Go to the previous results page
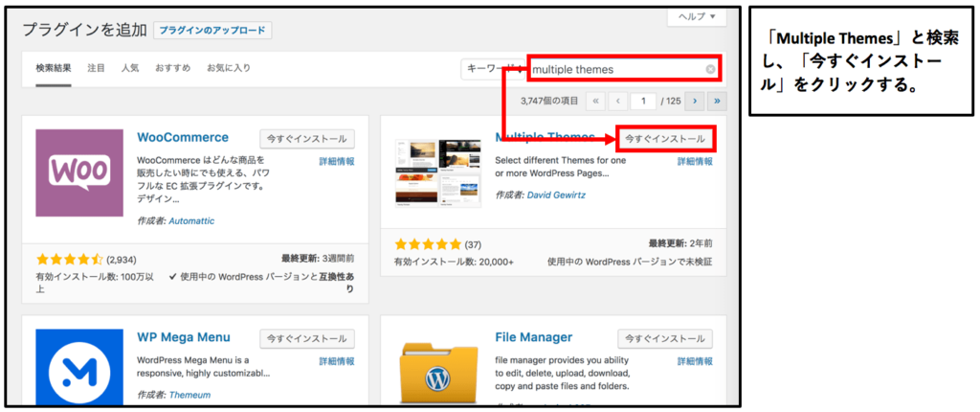Screen dimensions: 980x412 tap(617, 101)
